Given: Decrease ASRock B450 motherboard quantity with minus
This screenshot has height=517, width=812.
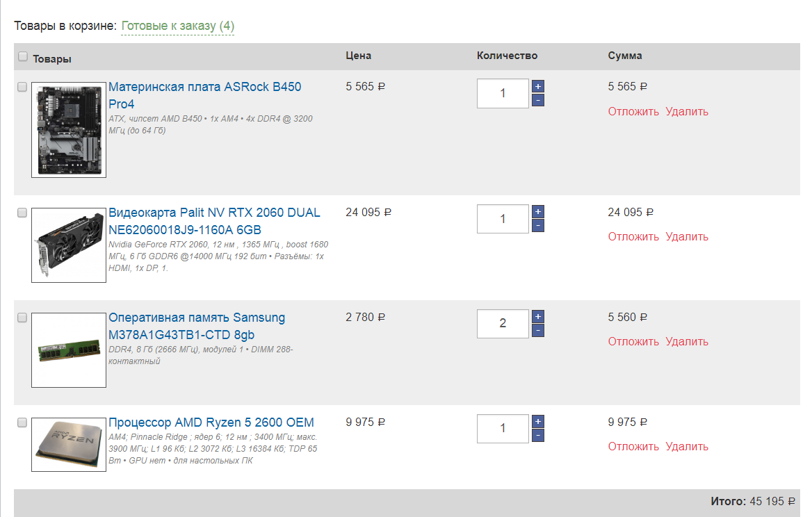Looking at the screenshot, I should tap(537, 101).
